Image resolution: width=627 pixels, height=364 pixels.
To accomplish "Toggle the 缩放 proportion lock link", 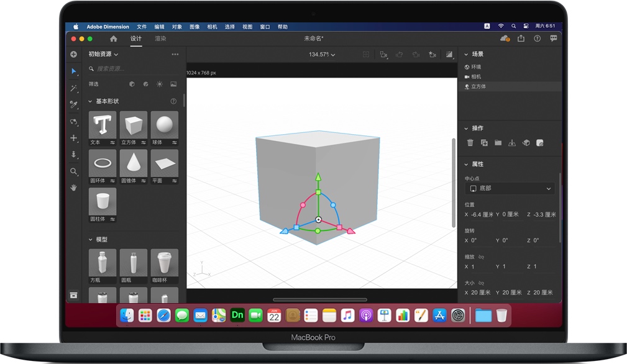I will [481, 257].
